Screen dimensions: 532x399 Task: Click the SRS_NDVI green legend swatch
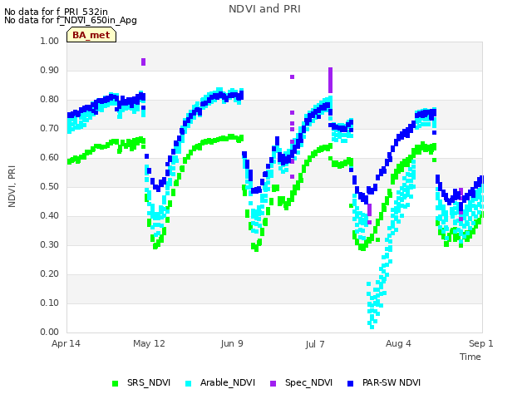116,383
